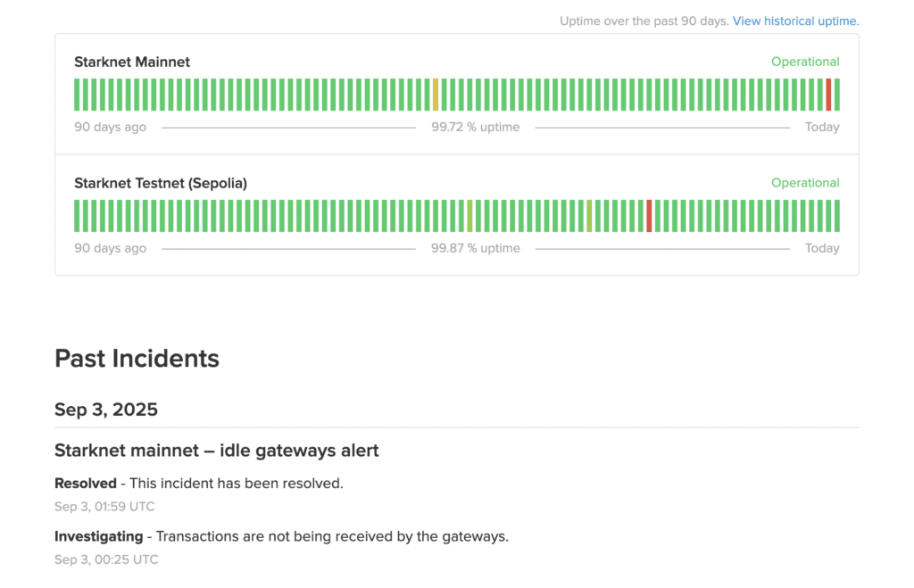The image size is (914, 588).
Task: Click the orange outage bar on Starknet Mainnet
Action: (x=436, y=95)
